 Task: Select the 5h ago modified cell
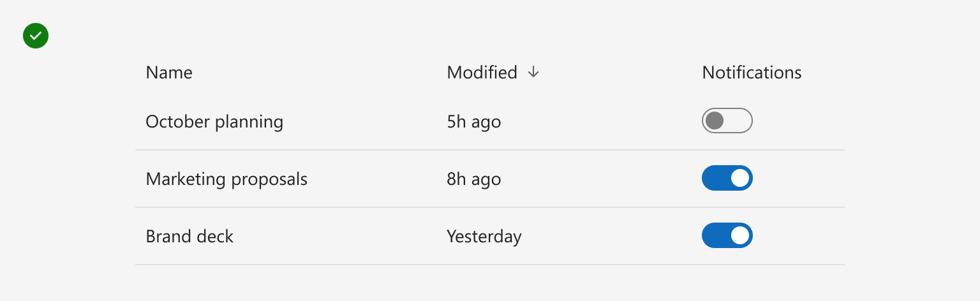(474, 122)
